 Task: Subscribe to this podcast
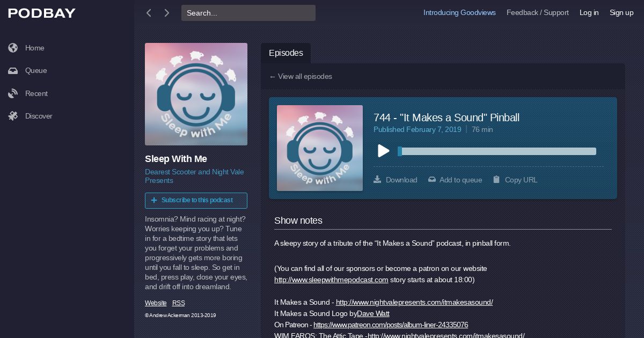196,200
